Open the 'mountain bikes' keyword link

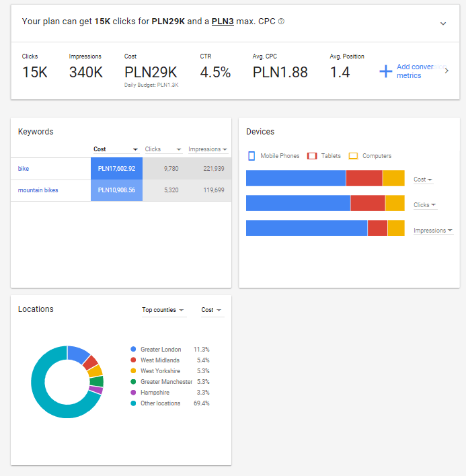point(38,190)
